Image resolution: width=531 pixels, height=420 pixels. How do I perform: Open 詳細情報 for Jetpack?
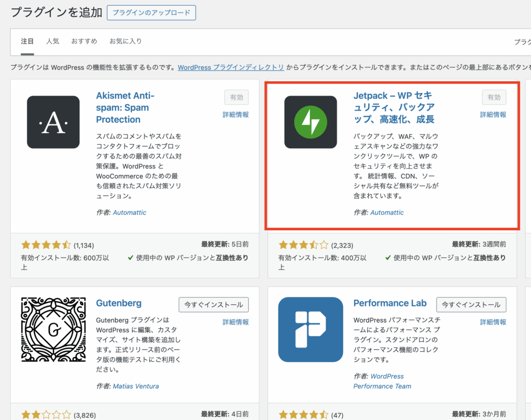[x=493, y=115]
